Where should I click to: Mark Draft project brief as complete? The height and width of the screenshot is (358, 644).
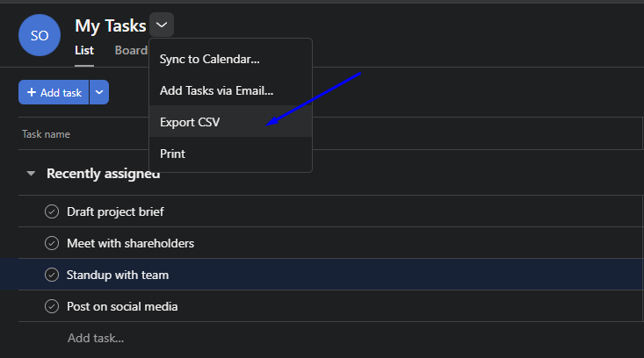(52, 211)
